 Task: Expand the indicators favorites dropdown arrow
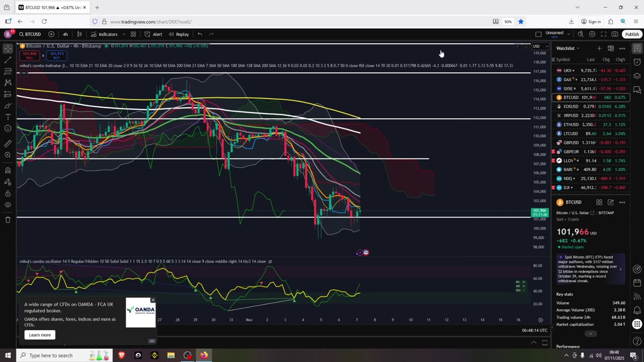tap(124, 34)
